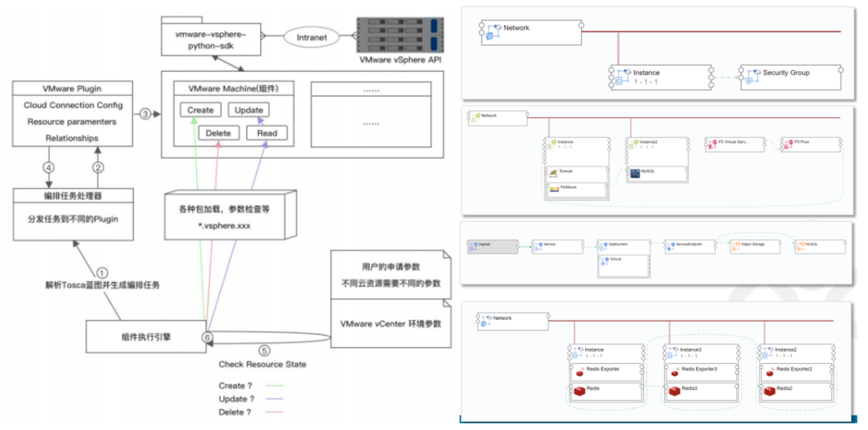The image size is (868, 430).
Task: Click the Update box in VMware Machine
Action: point(248,109)
